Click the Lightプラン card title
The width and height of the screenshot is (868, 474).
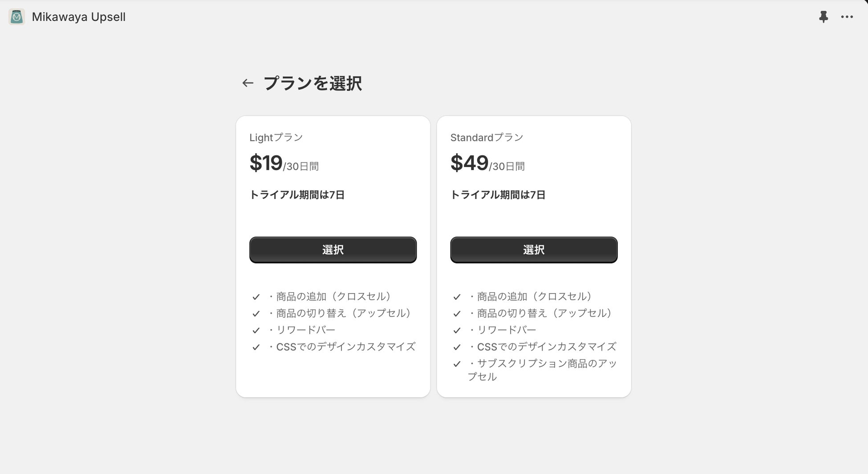coord(276,138)
